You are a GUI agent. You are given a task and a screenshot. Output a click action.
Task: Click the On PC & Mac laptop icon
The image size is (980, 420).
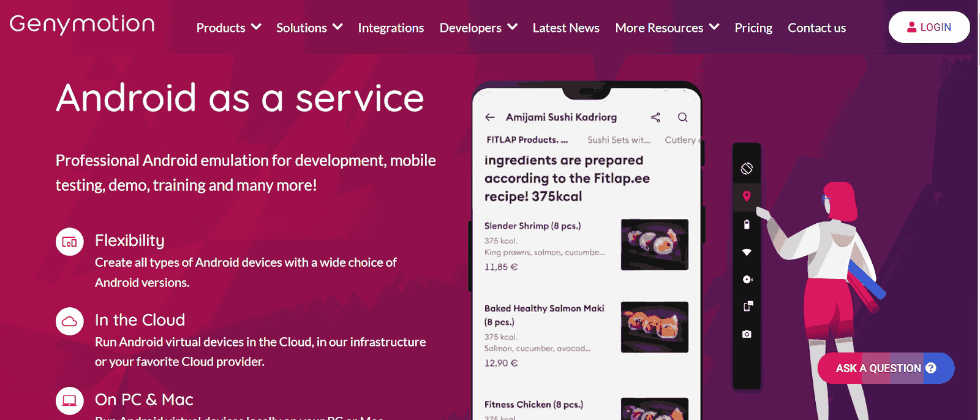pyautogui.click(x=70, y=401)
